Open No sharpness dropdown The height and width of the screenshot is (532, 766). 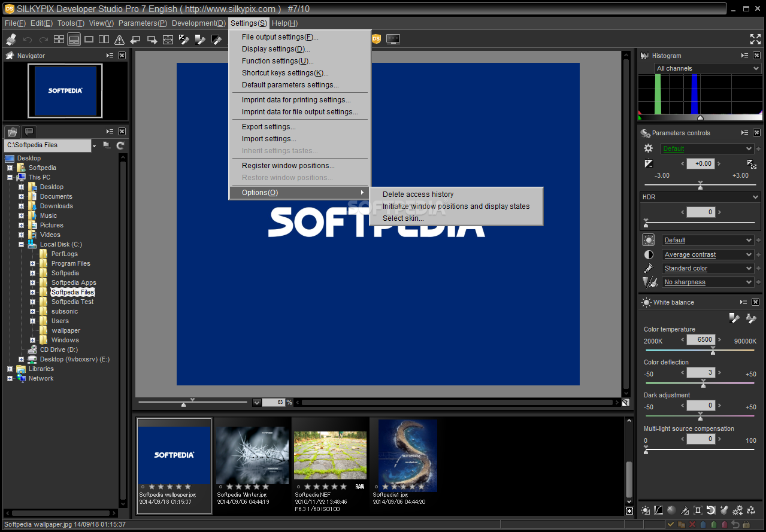708,282
